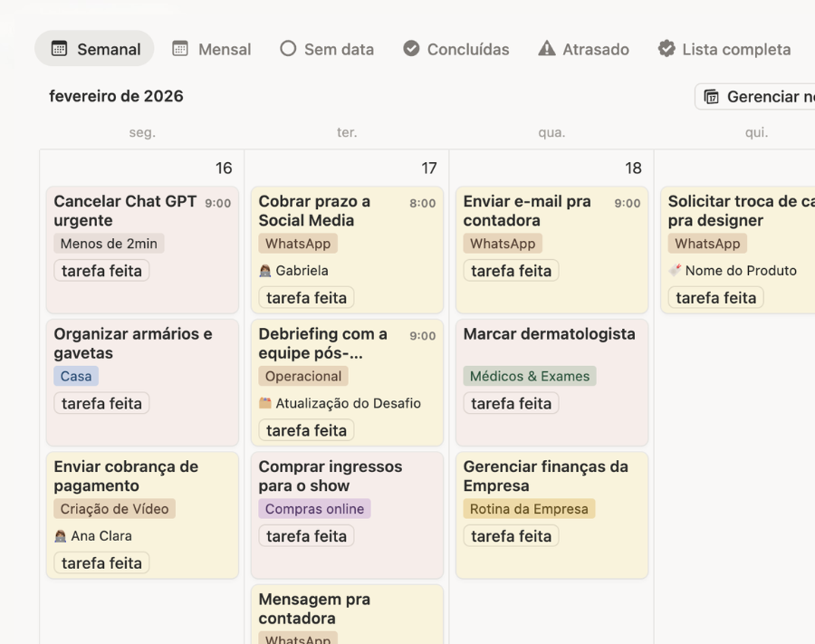Select the purple Compras online tag
This screenshot has height=644, width=815.
coord(314,509)
